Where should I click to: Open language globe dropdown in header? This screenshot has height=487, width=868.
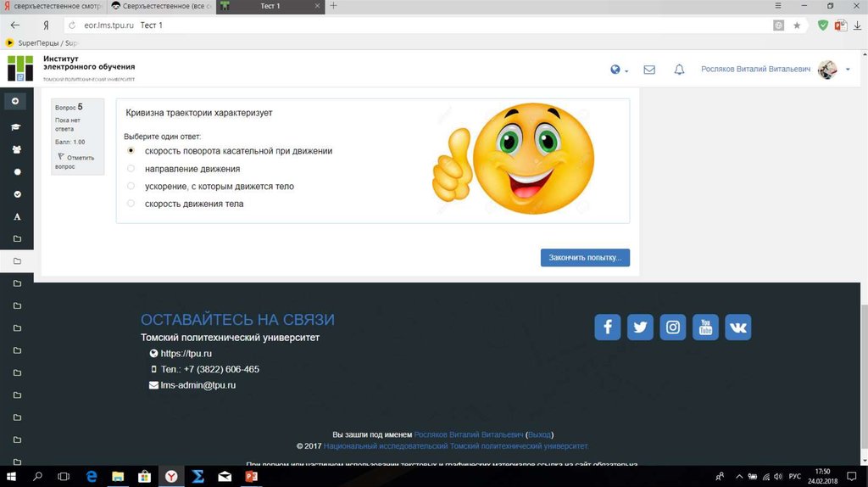click(619, 70)
